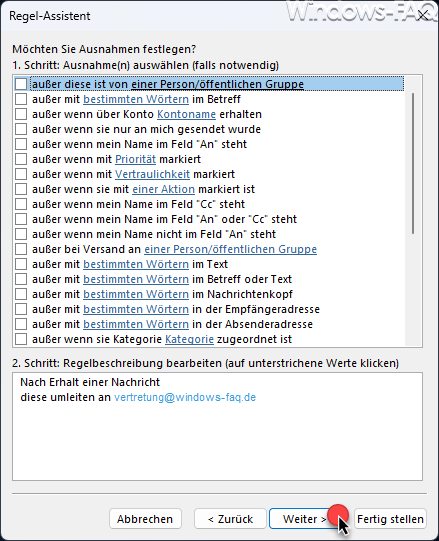Screen dimensions: 439x541
Task: Tick 'außer wenn mein Name im Feld An oder Cc steht'
Action: 21,219
